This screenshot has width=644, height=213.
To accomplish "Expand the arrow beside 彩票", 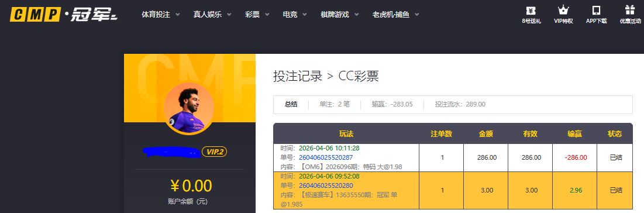I will tap(267, 15).
